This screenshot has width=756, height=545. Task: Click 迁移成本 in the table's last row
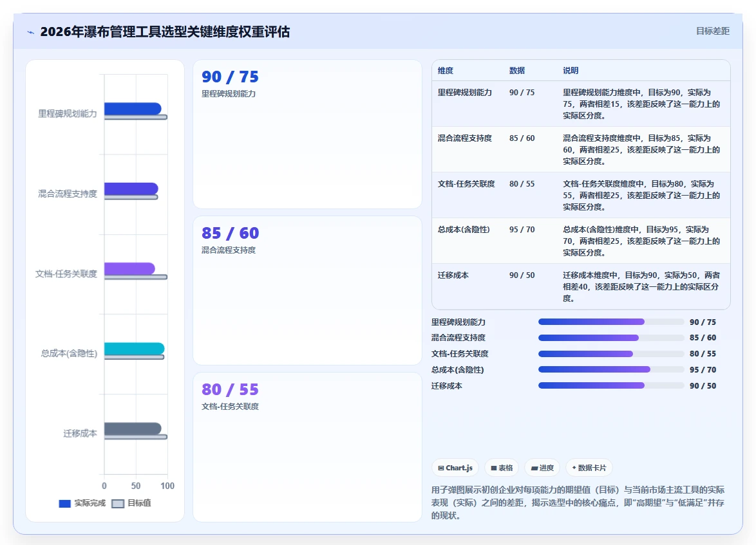453,275
